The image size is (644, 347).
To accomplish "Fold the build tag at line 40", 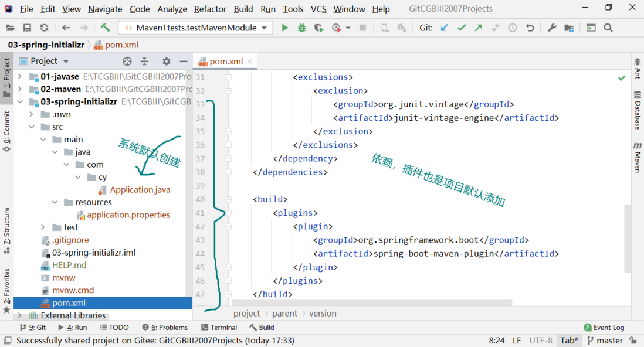I will 229,199.
